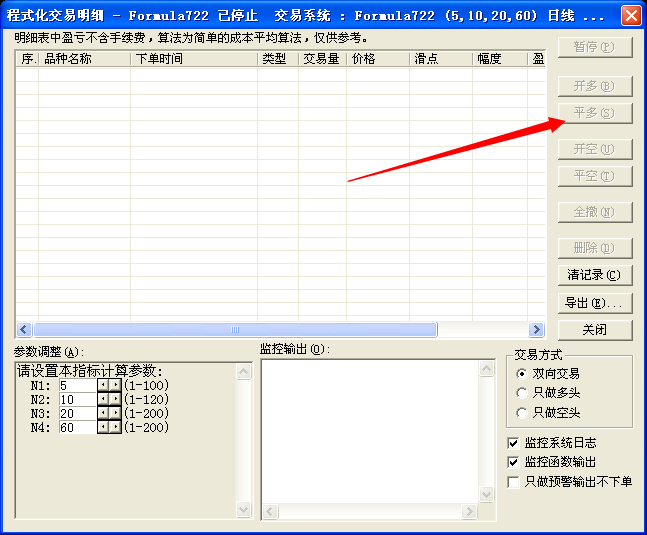Click the table's right scroll arrow
This screenshot has height=535, width=647.
coord(536,330)
